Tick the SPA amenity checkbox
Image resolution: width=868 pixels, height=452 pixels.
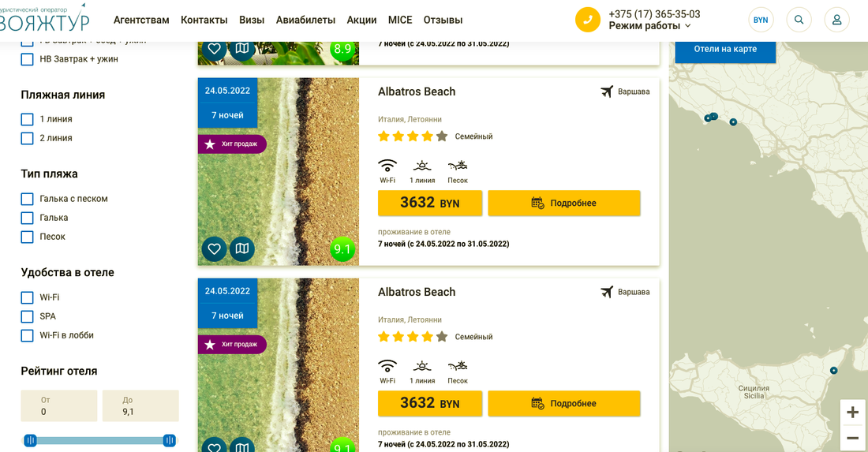(28, 316)
